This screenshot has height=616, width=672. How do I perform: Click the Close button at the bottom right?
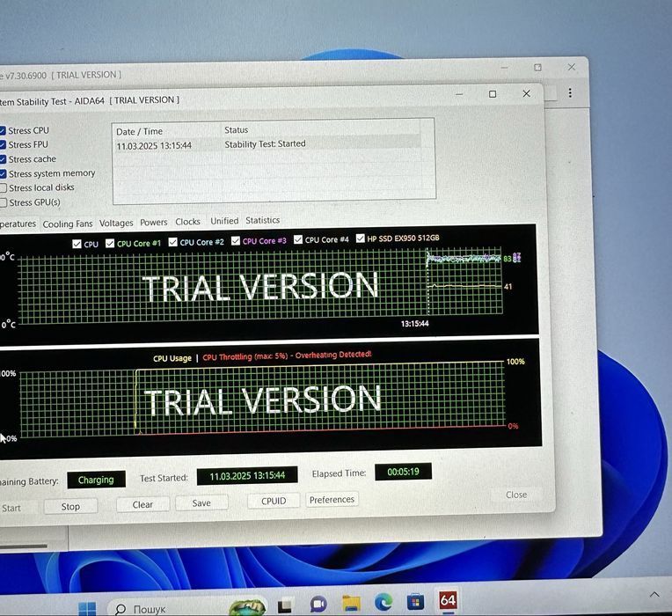pyautogui.click(x=516, y=495)
